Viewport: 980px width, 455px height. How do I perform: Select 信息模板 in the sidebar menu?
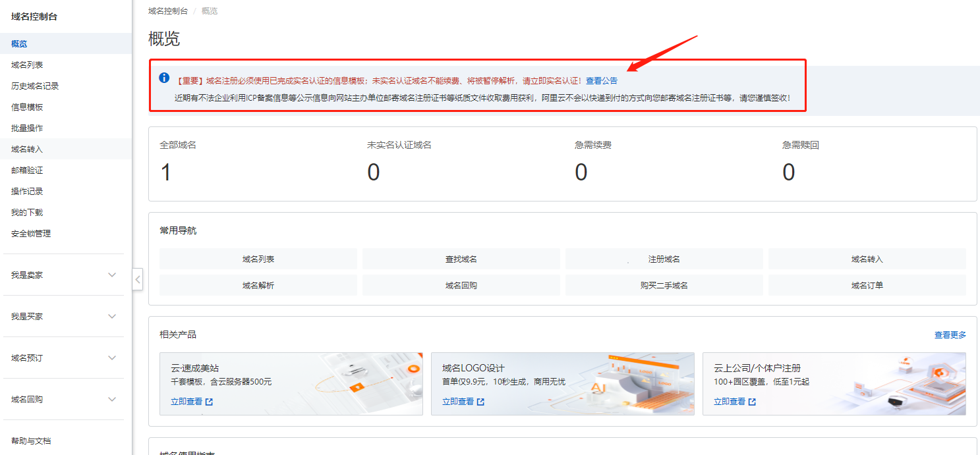tap(27, 107)
